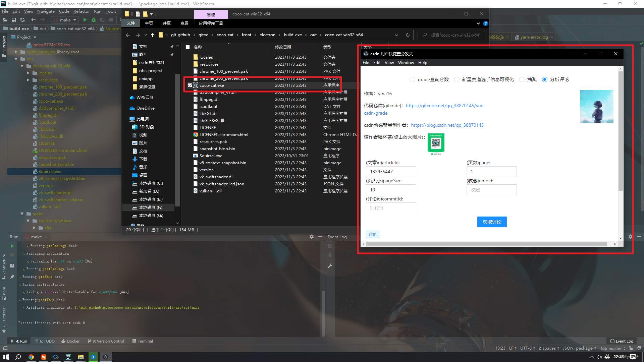Image resolution: width=644 pixels, height=362 pixels.
Task: Switch to the 查看 ribbon tab
Action: coord(184,23)
